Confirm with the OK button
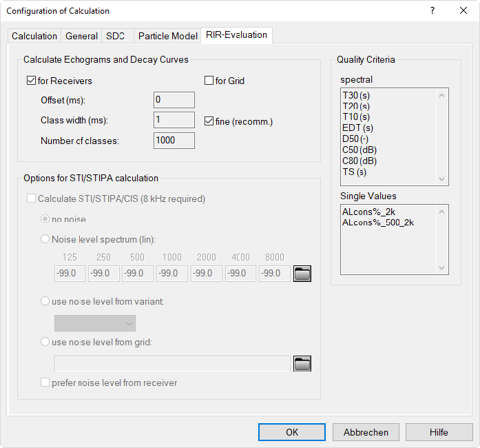 point(292,432)
